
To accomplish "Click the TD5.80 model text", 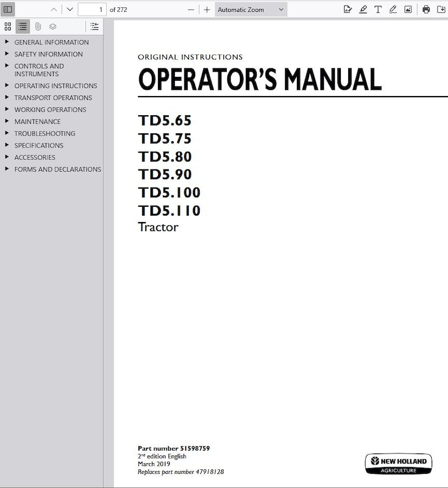I will [165, 156].
